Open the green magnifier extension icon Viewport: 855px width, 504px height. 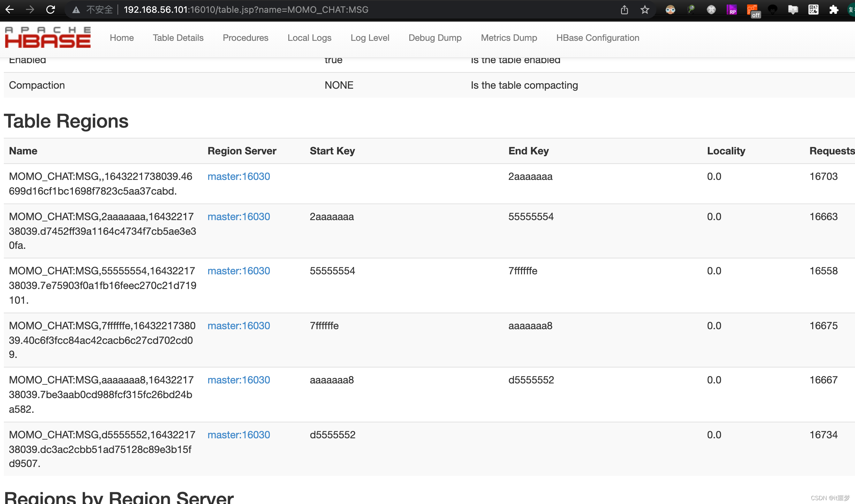tap(691, 10)
